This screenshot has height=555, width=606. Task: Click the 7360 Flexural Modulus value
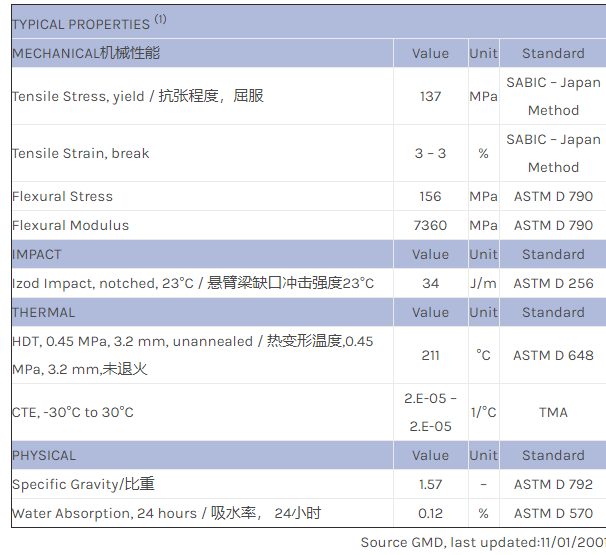click(430, 225)
